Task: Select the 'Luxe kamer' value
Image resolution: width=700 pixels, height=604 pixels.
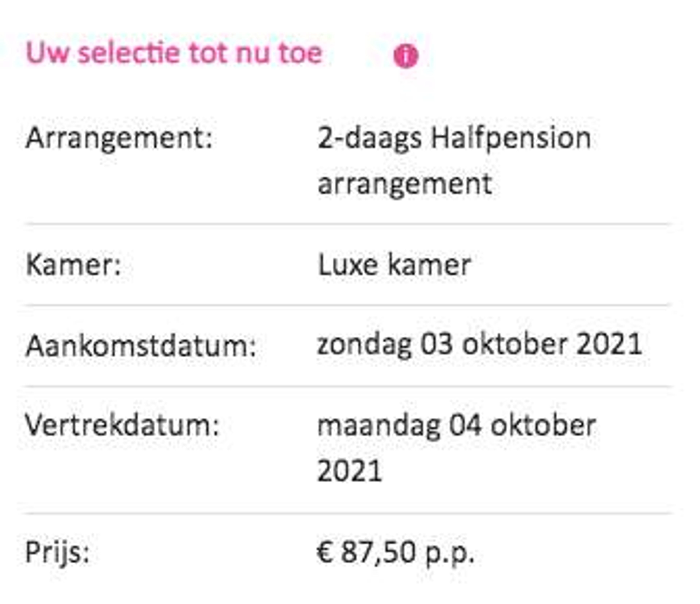Action: click(394, 265)
